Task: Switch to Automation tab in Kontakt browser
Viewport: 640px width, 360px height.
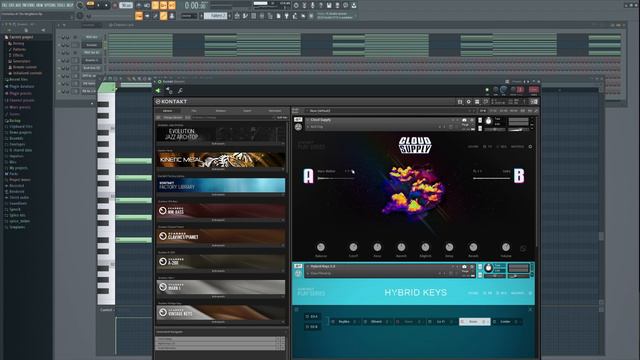Action: pyautogui.click(x=275, y=111)
